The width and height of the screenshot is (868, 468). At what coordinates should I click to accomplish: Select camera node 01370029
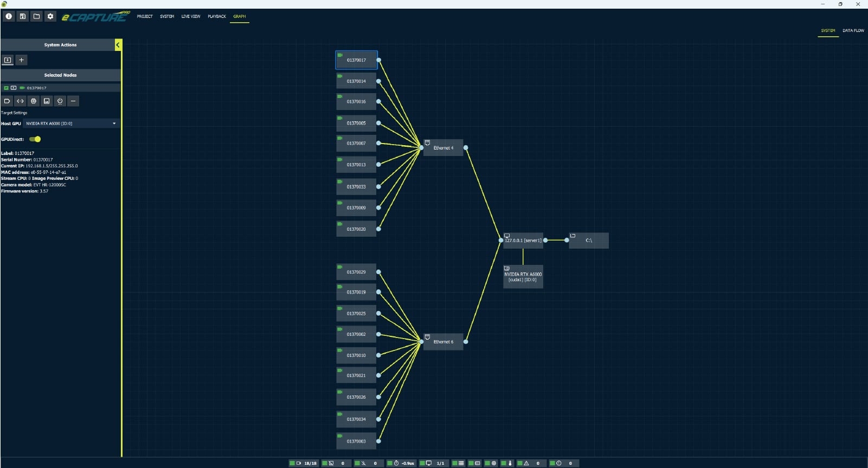356,272
